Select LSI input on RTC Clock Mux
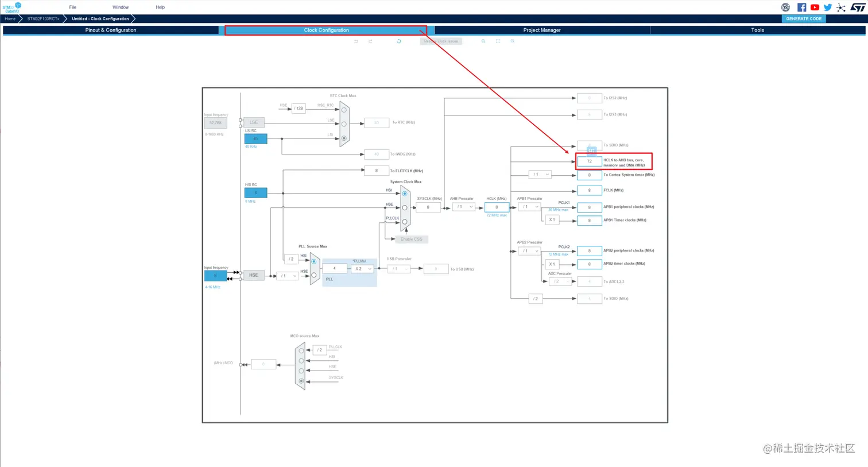Viewport: 868px width, 467px height. 344,138
